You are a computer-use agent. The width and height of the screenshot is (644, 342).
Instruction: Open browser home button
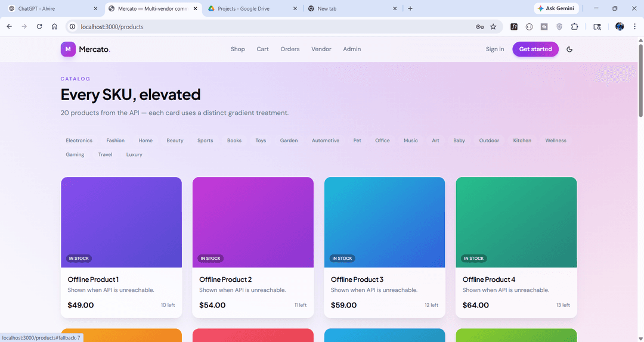coord(54,27)
